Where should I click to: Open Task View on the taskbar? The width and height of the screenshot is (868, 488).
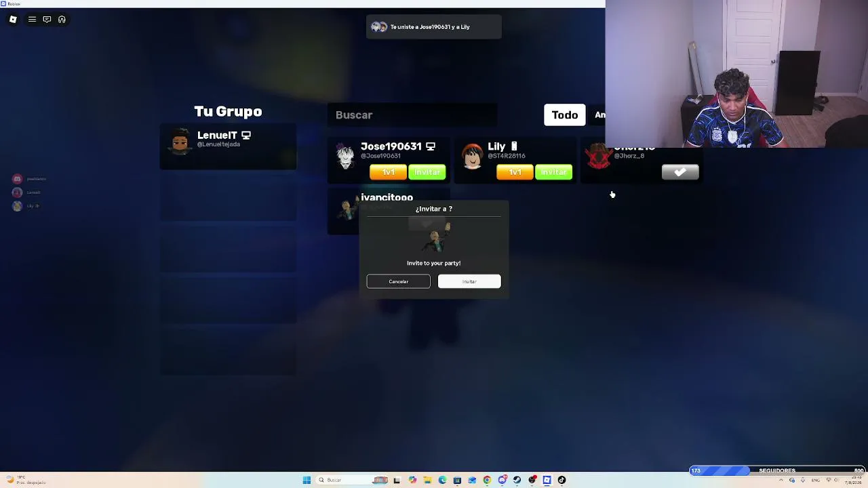click(x=397, y=481)
